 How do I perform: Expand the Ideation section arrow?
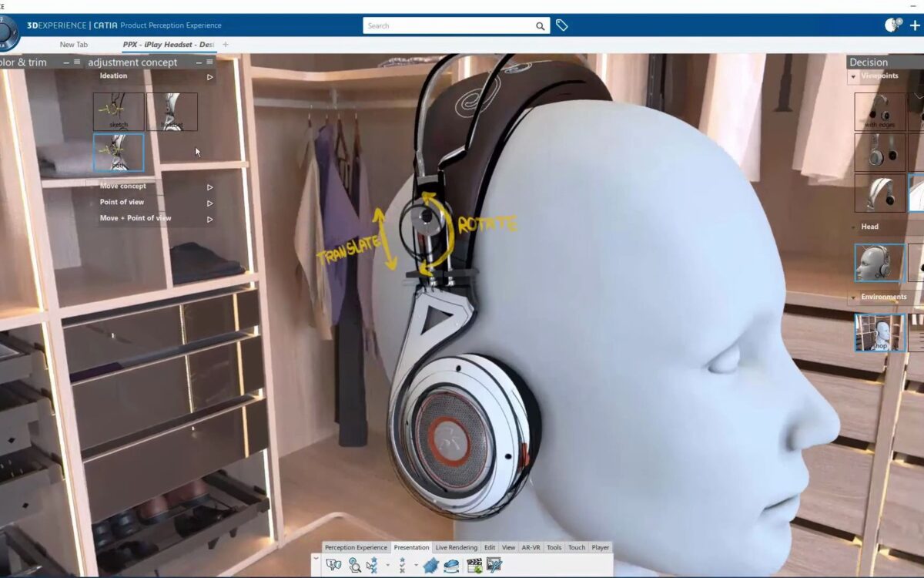pyautogui.click(x=209, y=76)
